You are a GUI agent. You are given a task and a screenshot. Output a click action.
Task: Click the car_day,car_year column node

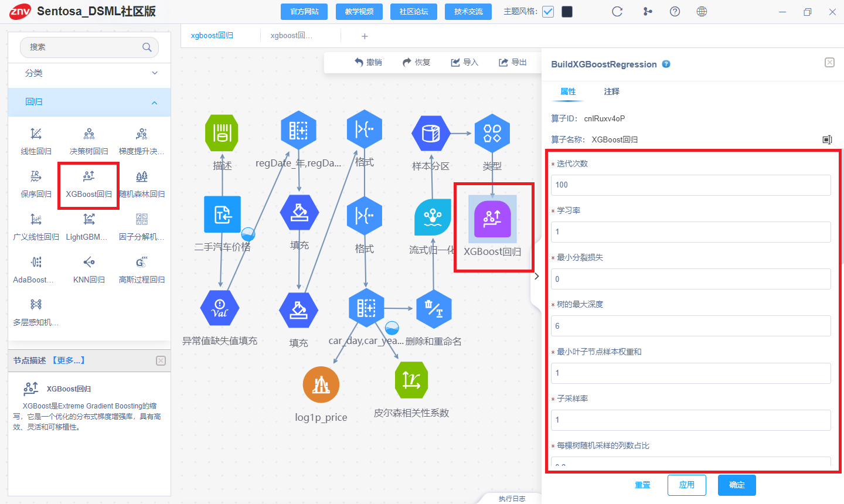tap(366, 308)
